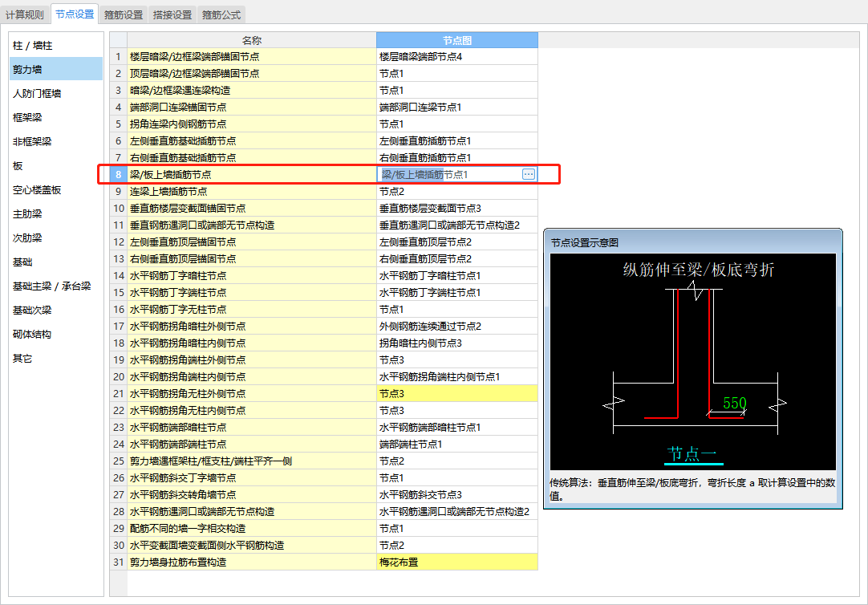
Task: Click the ellipsis button in row 8
Action: coord(529,174)
